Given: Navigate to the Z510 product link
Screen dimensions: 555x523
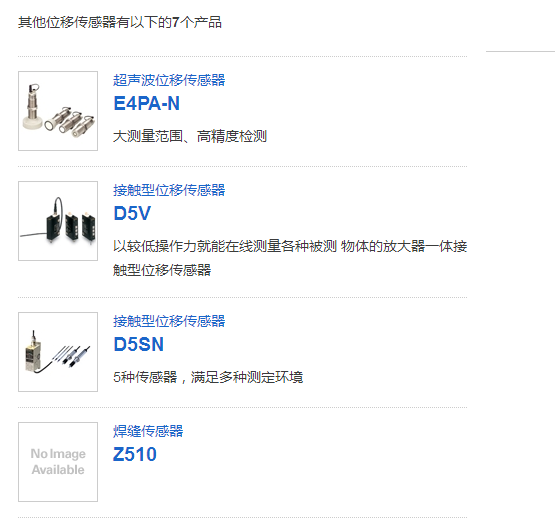Looking at the screenshot, I should pyautogui.click(x=135, y=454).
